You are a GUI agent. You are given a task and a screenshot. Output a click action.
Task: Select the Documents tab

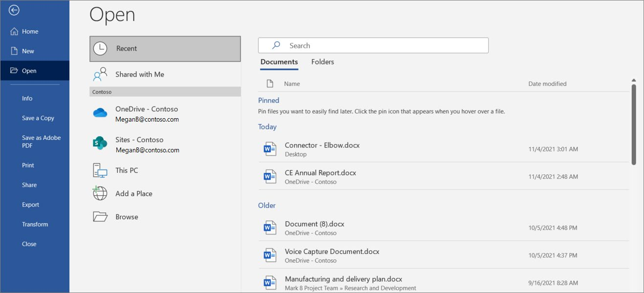pos(279,62)
